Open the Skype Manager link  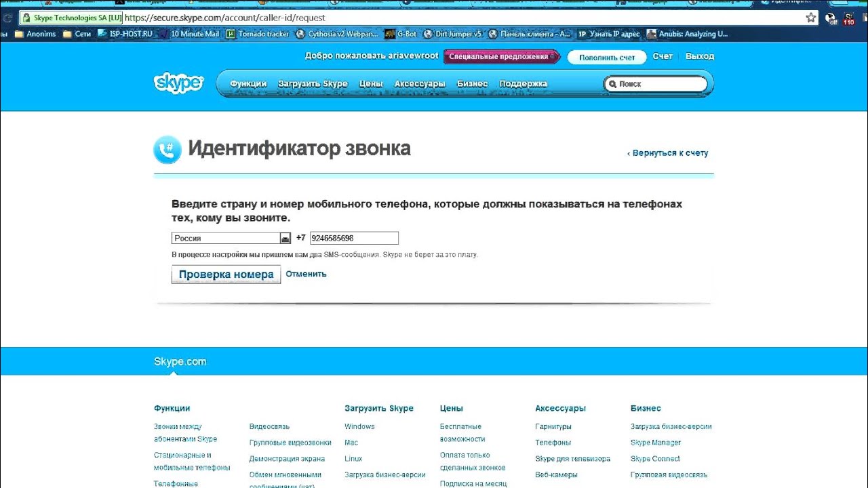click(x=656, y=443)
